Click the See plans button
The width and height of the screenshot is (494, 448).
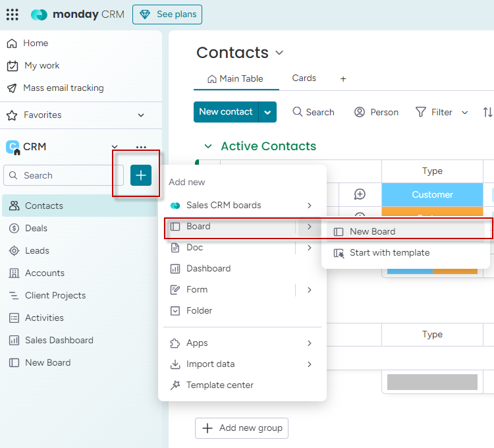167,14
